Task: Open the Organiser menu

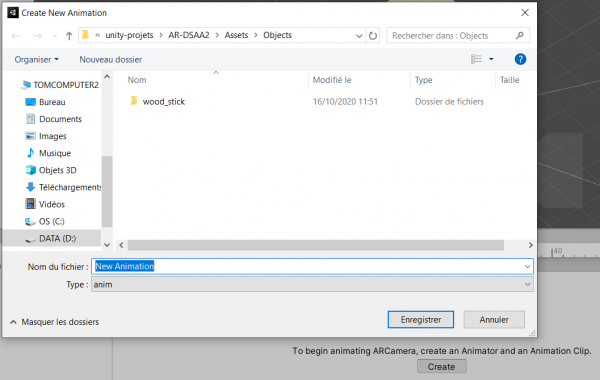Action: [x=36, y=59]
